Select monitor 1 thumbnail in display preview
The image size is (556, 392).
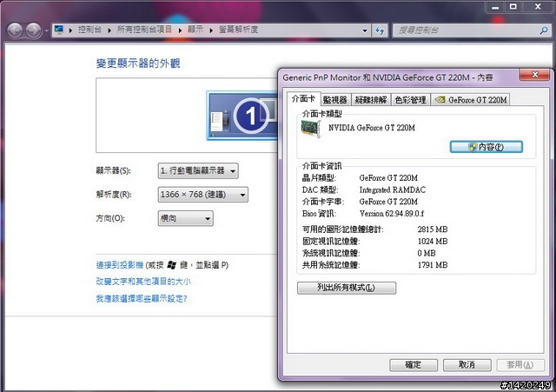(242, 116)
